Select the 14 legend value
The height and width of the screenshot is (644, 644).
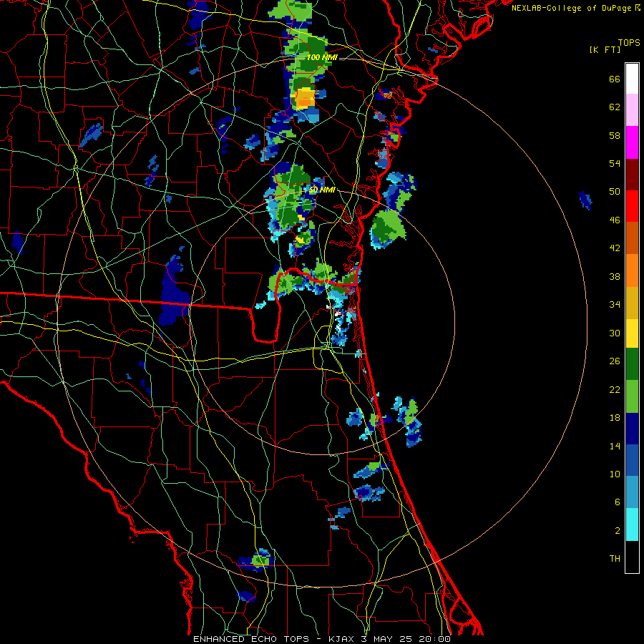(x=615, y=446)
